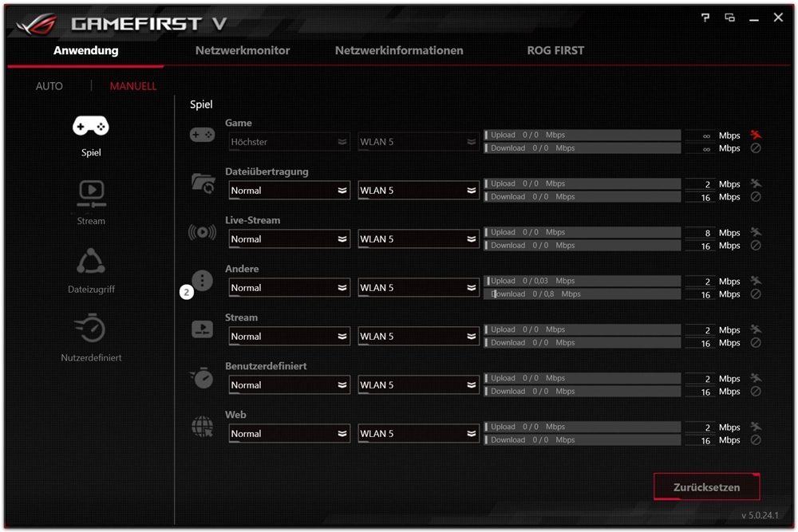Image resolution: width=798 pixels, height=532 pixels.
Task: Open the Netzwerkmonitor tab
Action: click(243, 50)
